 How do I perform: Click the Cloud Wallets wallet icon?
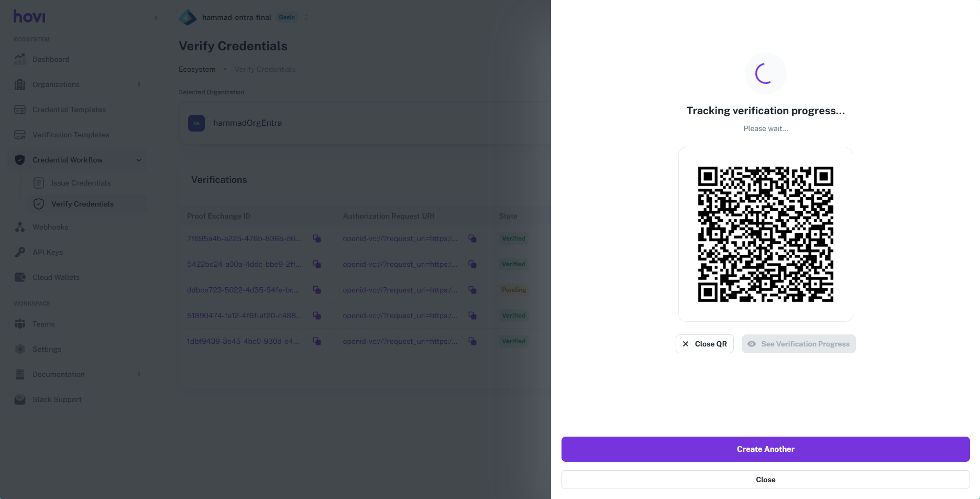[x=20, y=277]
